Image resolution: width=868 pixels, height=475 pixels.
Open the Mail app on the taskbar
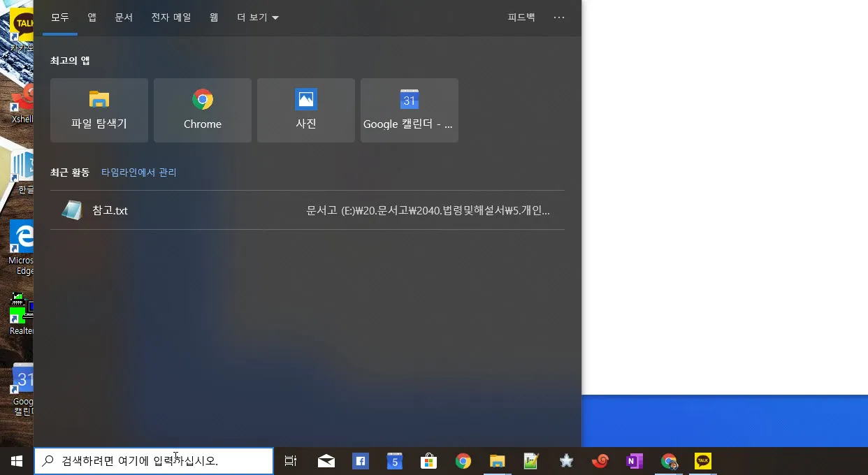click(326, 461)
